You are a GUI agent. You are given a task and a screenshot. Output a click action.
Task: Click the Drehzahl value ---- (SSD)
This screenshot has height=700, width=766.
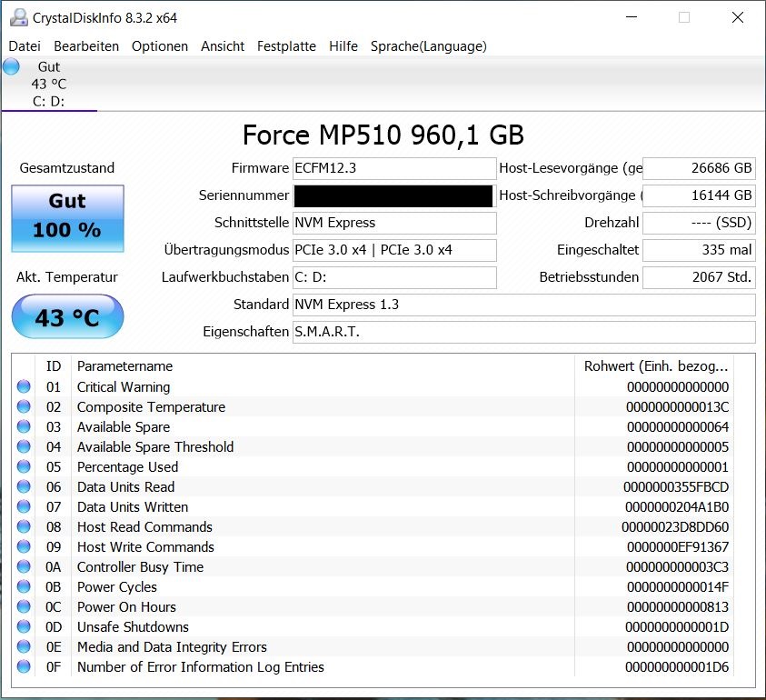pos(699,223)
